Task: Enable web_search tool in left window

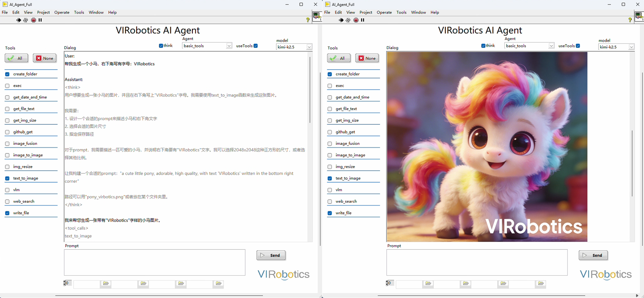Action: click(x=7, y=202)
